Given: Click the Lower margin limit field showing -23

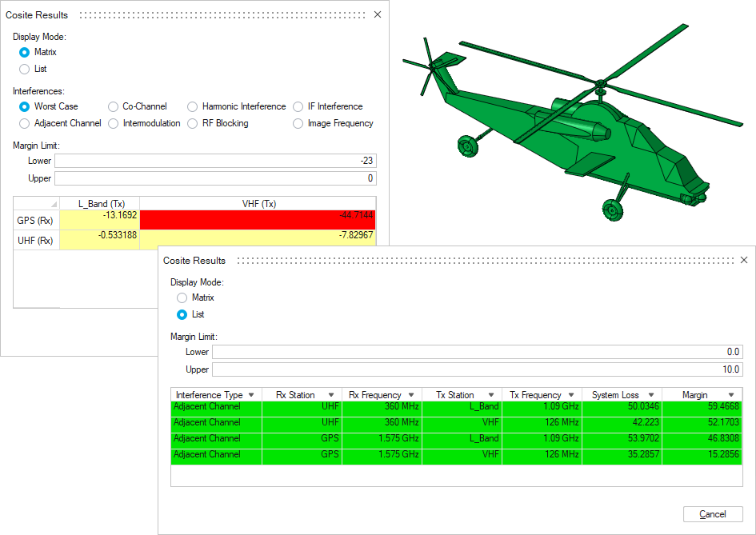Looking at the screenshot, I should [x=214, y=161].
